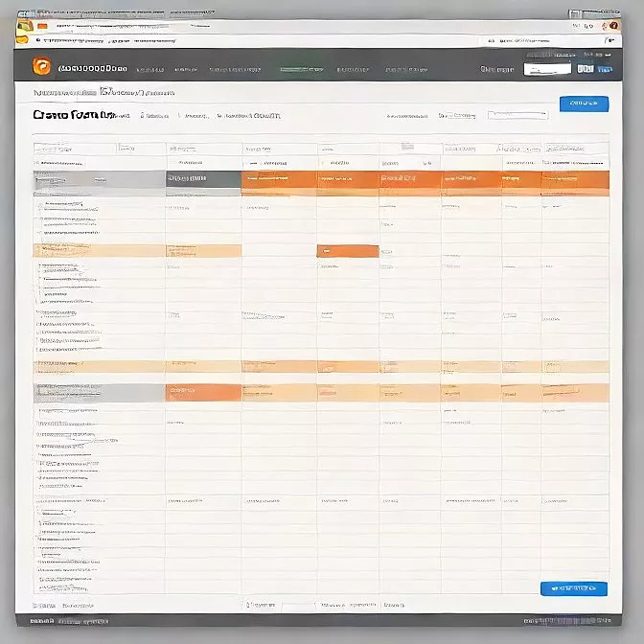Click the small icon before the pagination field
This screenshot has height=644, width=644.
point(247,605)
